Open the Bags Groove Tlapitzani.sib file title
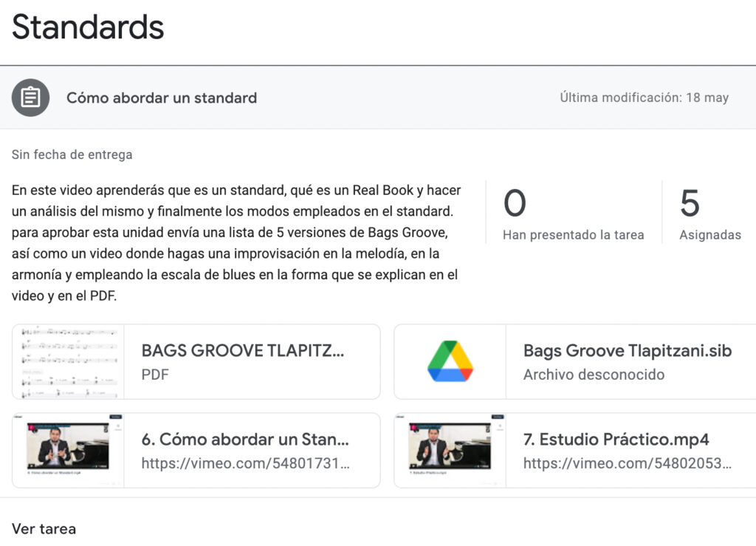756x546 pixels. 627,350
